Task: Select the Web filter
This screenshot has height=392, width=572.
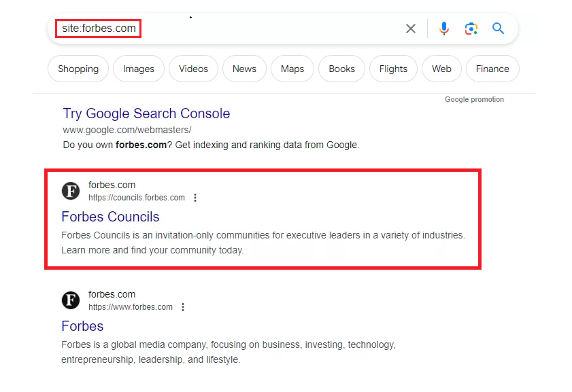Action: 441,69
